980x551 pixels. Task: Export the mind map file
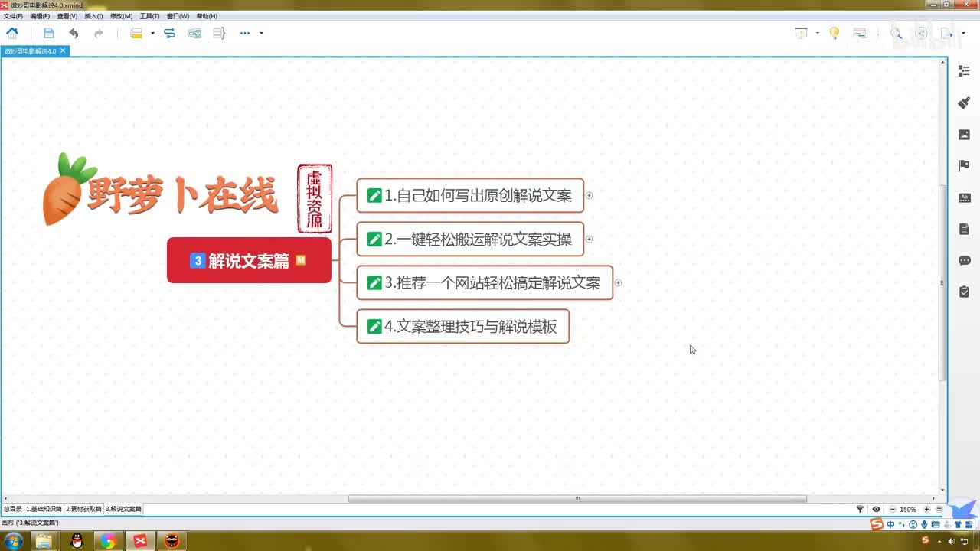click(x=947, y=33)
